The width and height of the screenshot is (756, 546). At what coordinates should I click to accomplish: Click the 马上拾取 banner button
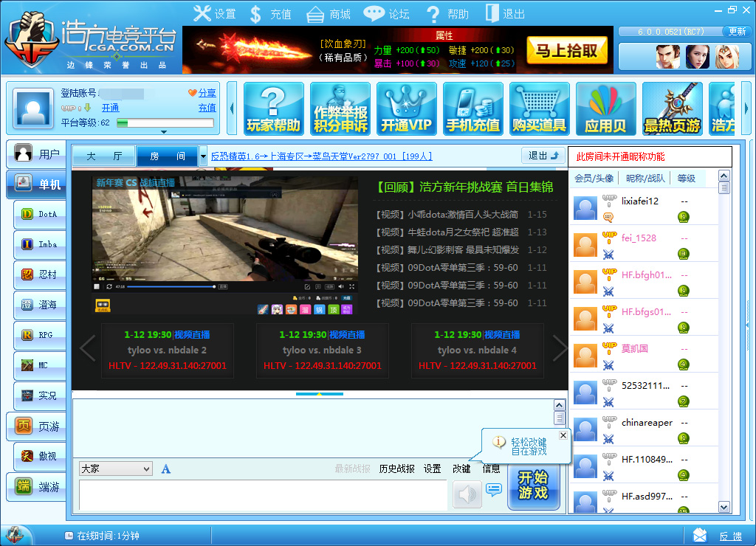pyautogui.click(x=566, y=50)
